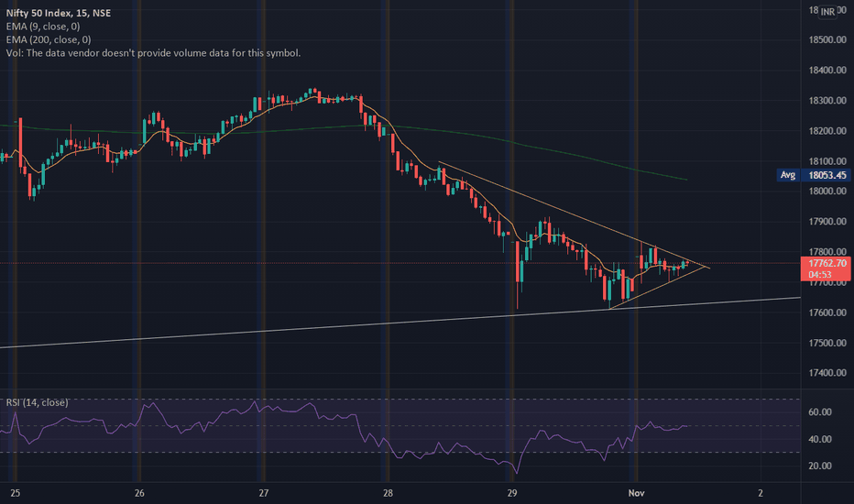Click the 17400.00 price axis label

pos(827,373)
